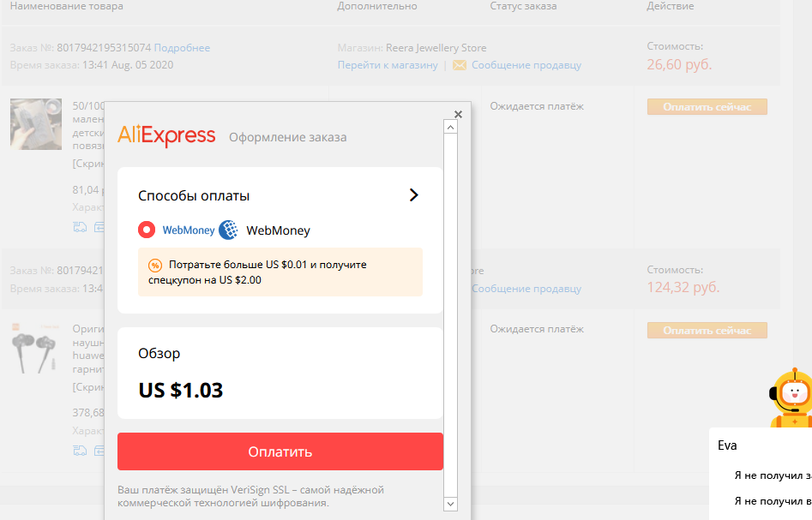Click the Обзор heading
812x520 pixels.
(x=159, y=354)
